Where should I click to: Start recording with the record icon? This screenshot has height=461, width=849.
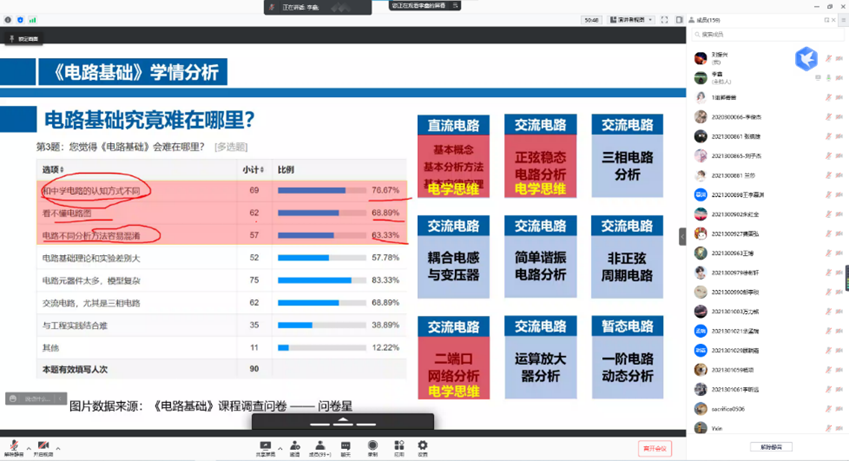373,448
